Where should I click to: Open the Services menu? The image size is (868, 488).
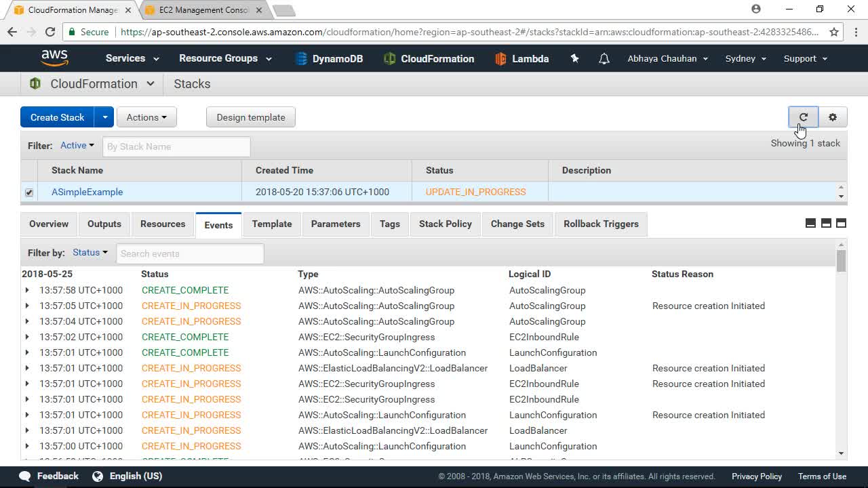click(132, 58)
